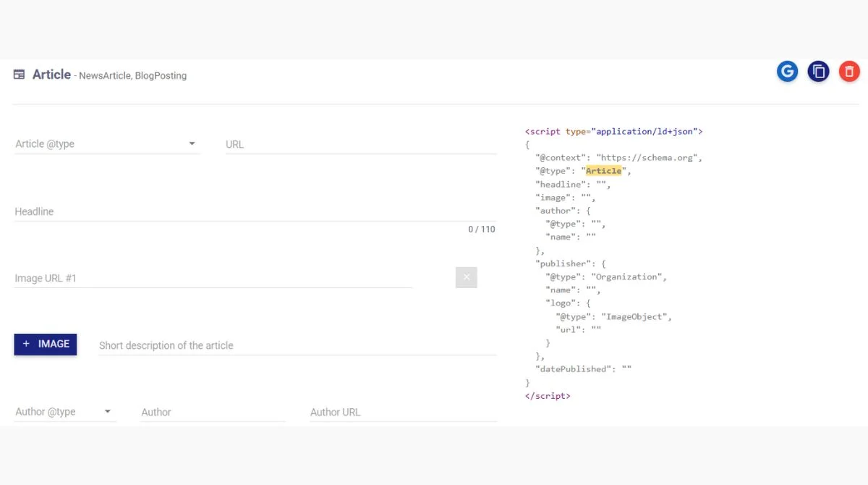The image size is (868, 485).
Task: Click the "@type": "Organization" line
Action: pos(606,277)
